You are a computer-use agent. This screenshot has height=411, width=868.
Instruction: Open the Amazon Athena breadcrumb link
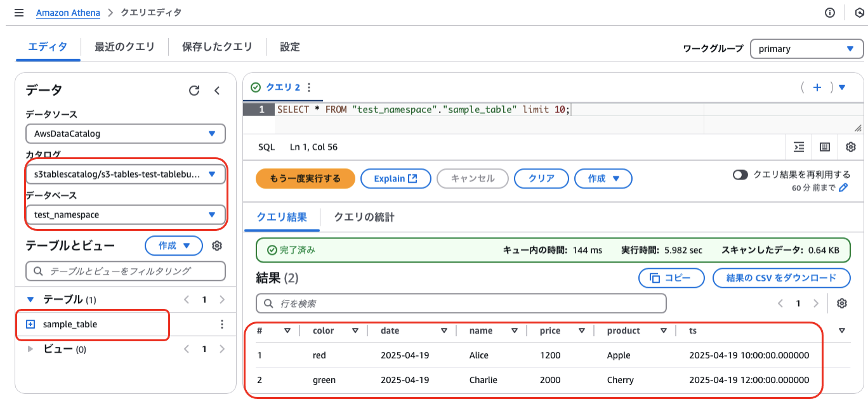(67, 13)
